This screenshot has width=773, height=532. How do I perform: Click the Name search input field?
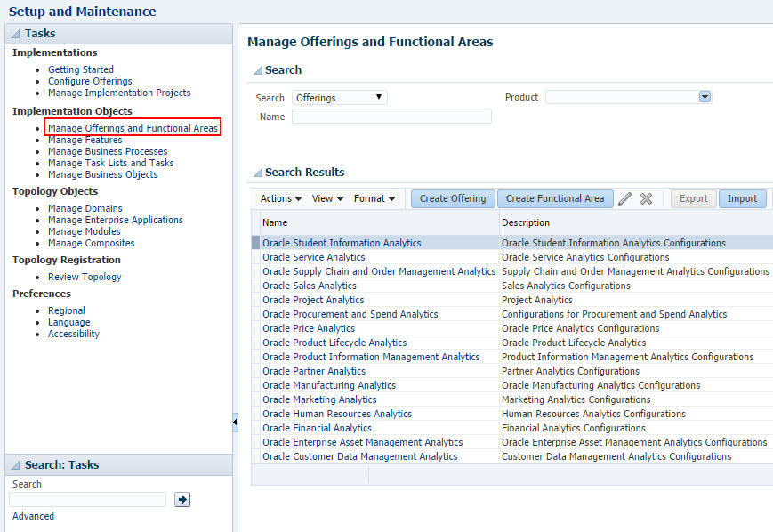[x=391, y=117]
